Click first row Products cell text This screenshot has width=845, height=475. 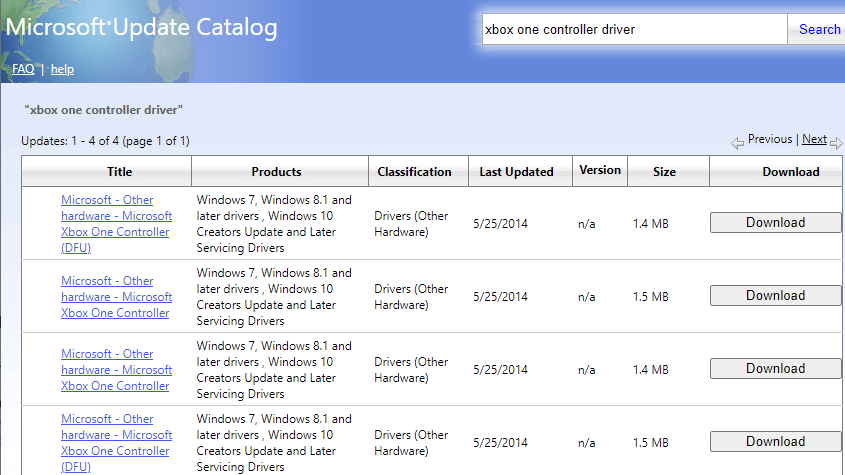click(x=274, y=224)
